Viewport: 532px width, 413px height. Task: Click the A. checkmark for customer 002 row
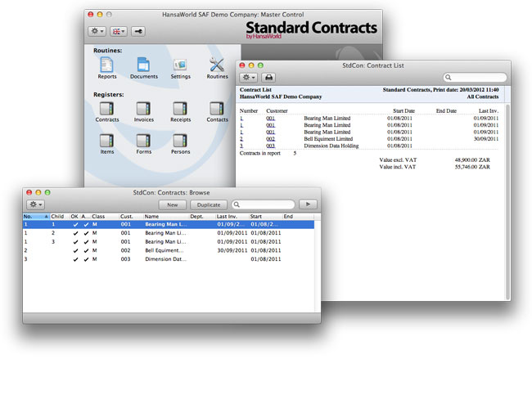point(86,251)
